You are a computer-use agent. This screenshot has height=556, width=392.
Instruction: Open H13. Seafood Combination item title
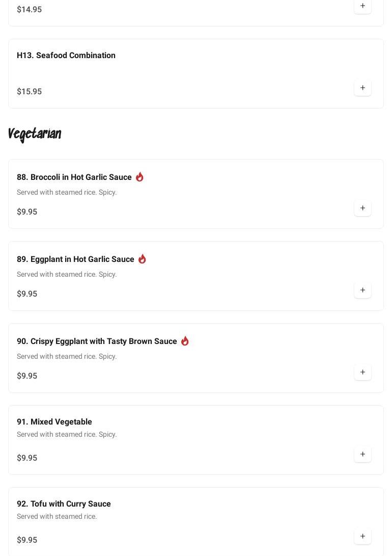[x=66, y=56]
